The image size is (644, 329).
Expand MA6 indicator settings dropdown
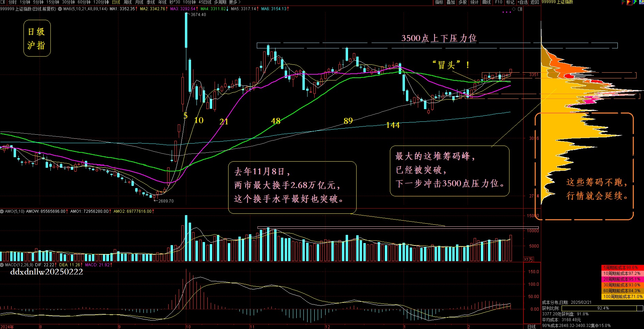60,9
